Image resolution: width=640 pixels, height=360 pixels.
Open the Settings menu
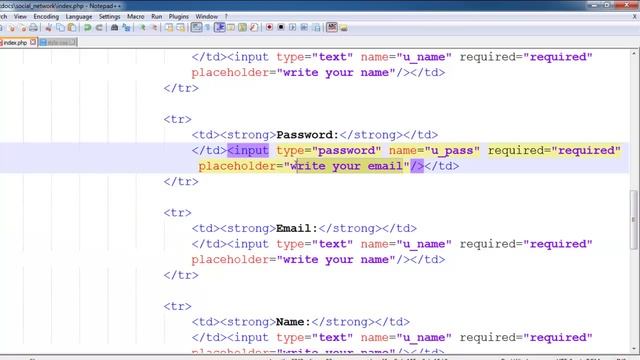(109, 17)
